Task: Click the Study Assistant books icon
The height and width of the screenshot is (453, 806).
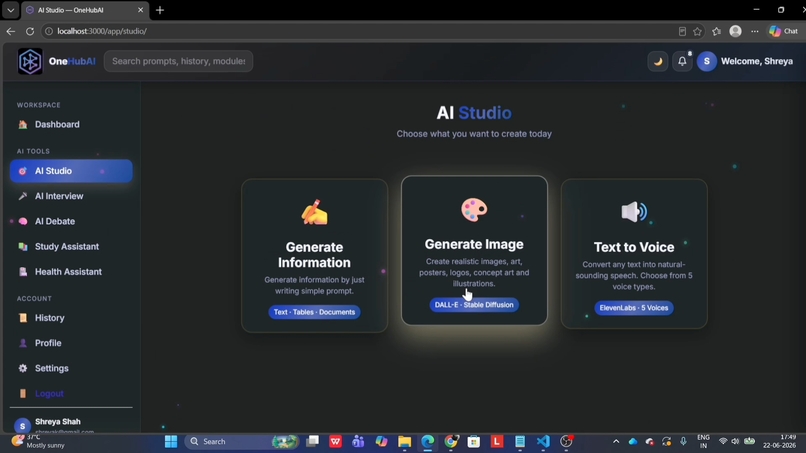Action: pos(23,246)
